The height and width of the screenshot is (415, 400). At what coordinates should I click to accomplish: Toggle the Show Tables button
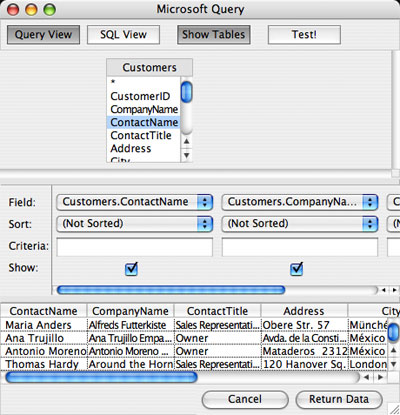[x=214, y=35]
